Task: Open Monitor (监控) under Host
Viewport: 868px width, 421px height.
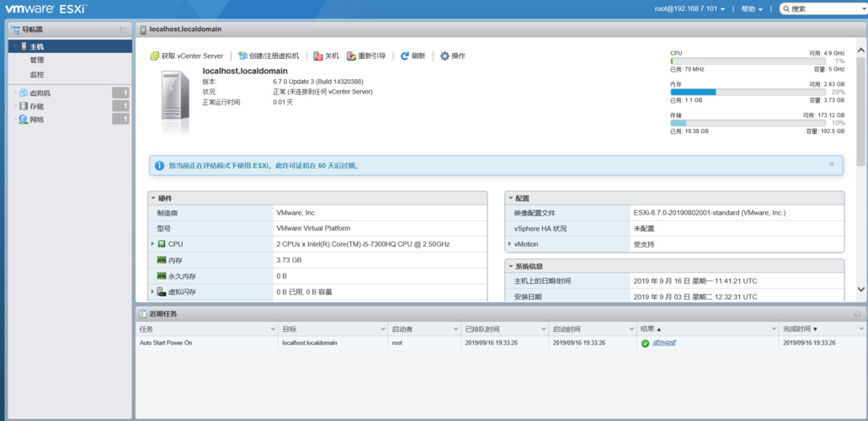Action: click(37, 75)
